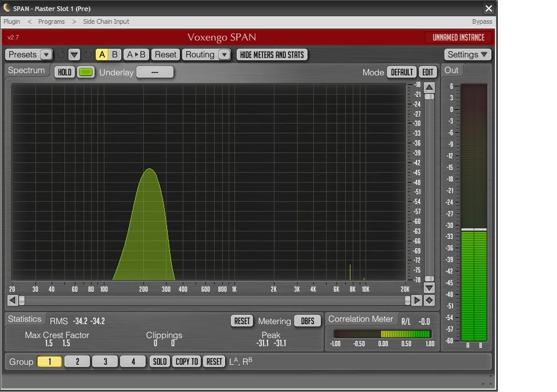
Task: Click the Max Crest Factor label
Action: click(57, 335)
